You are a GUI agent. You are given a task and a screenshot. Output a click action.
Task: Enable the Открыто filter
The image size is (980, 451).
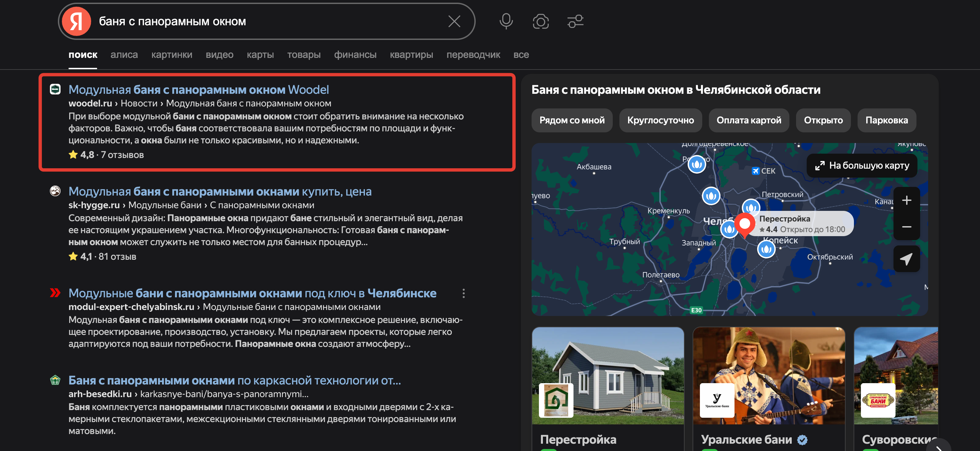click(823, 120)
